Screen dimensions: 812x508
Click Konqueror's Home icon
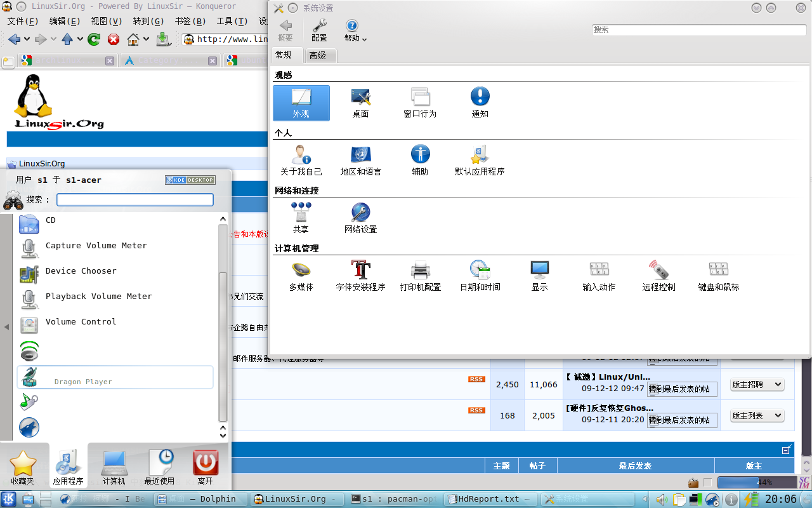[133, 39]
